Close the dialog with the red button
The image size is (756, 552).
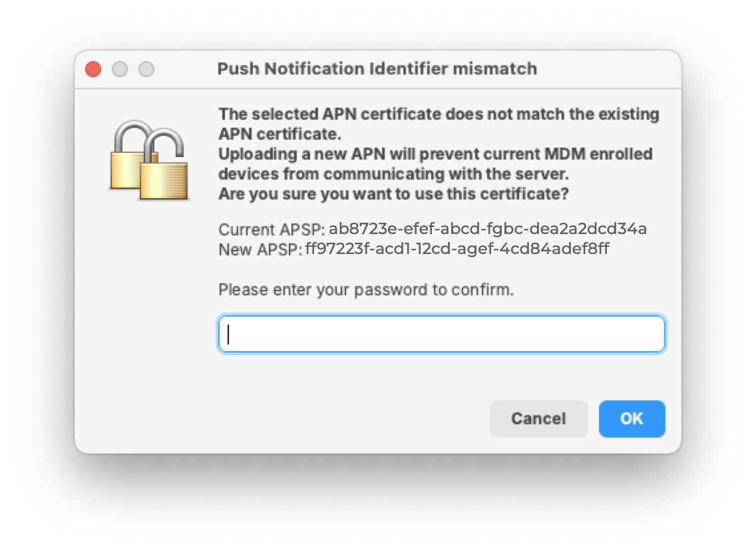(x=93, y=69)
